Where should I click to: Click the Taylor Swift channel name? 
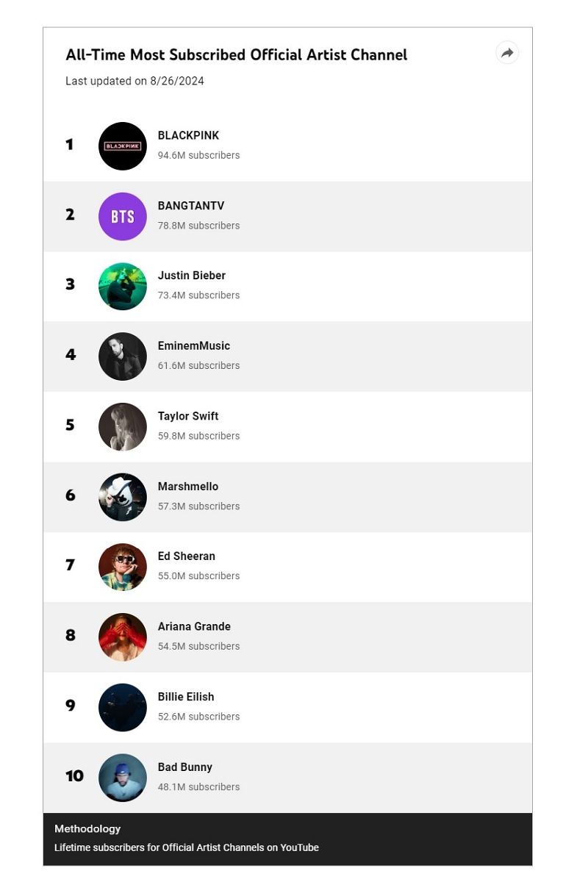188,416
